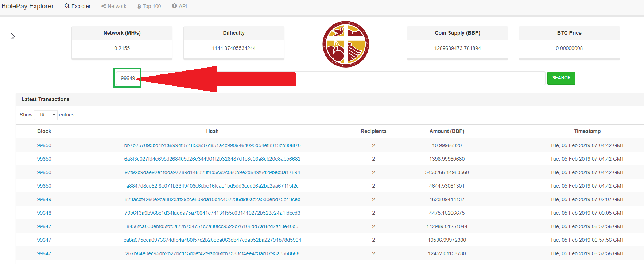Open block 99650 for hash bb7b257093…
The image size is (644, 264).
pyautogui.click(x=44, y=145)
